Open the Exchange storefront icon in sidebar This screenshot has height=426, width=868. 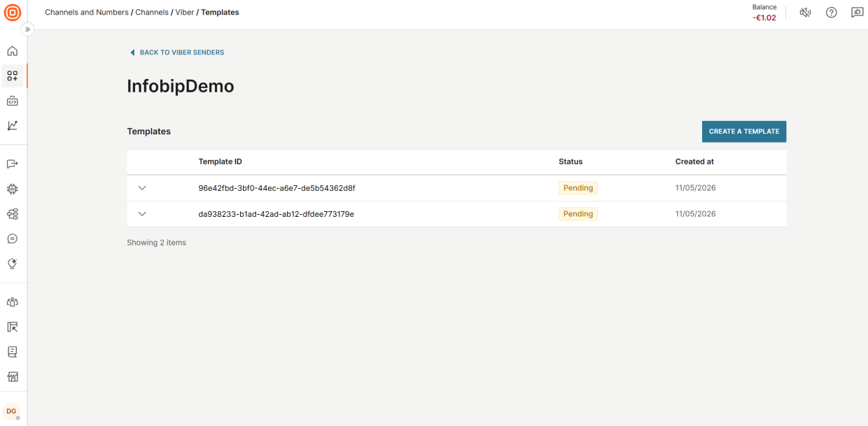[x=13, y=376]
